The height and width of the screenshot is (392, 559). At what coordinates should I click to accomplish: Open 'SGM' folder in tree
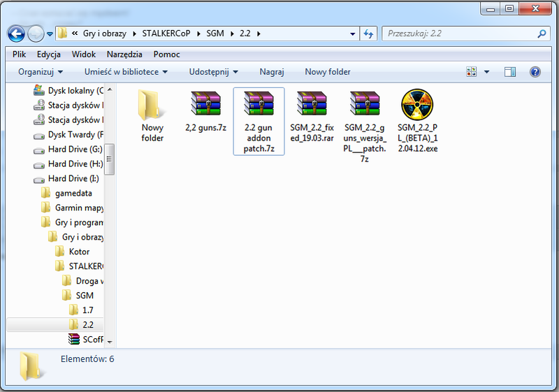(78, 295)
